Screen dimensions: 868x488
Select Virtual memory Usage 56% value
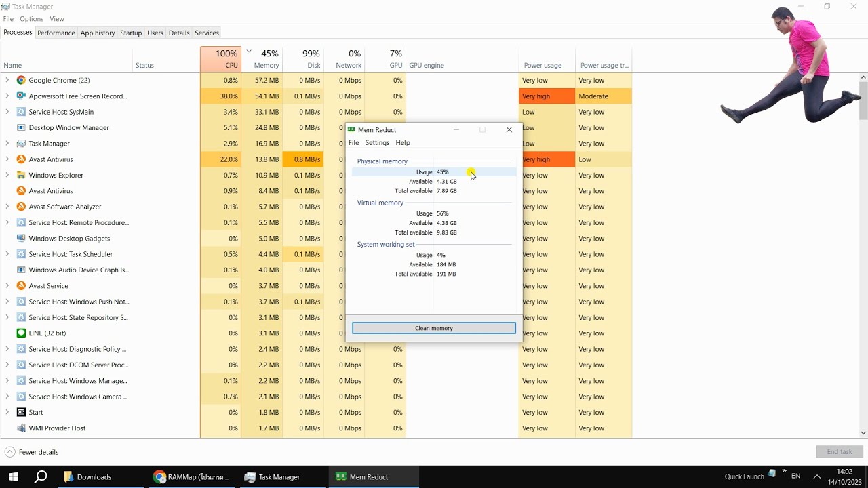[443, 213]
